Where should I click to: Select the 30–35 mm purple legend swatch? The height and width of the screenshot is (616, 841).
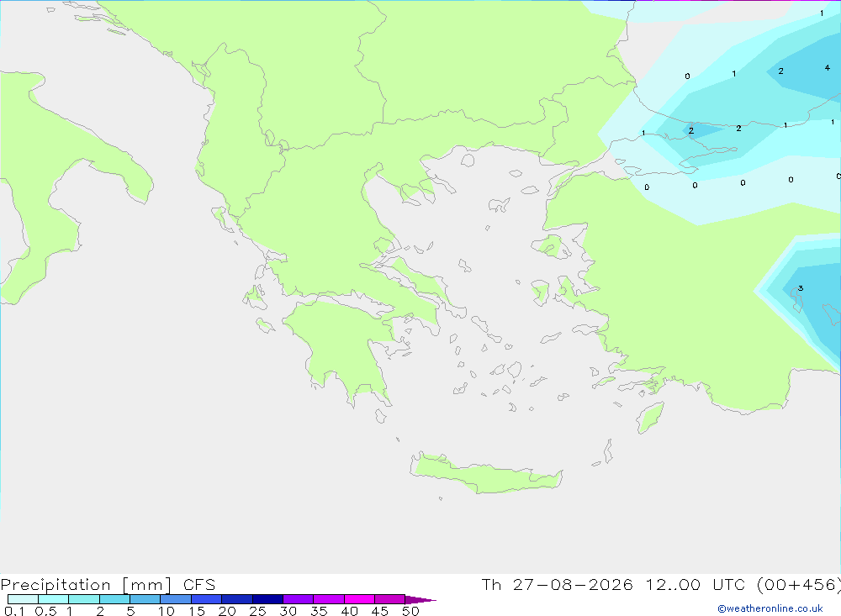(299, 599)
